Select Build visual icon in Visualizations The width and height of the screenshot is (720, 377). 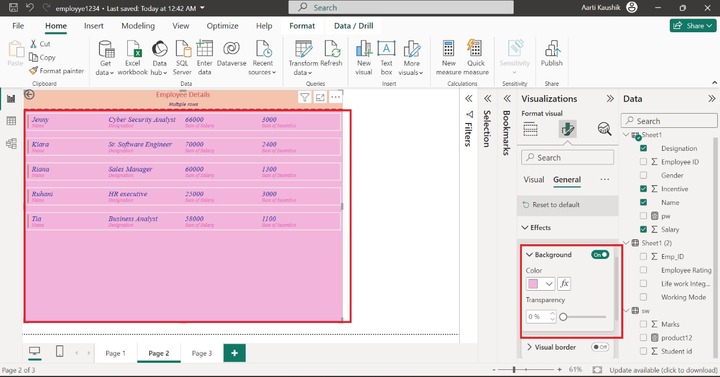pos(530,129)
